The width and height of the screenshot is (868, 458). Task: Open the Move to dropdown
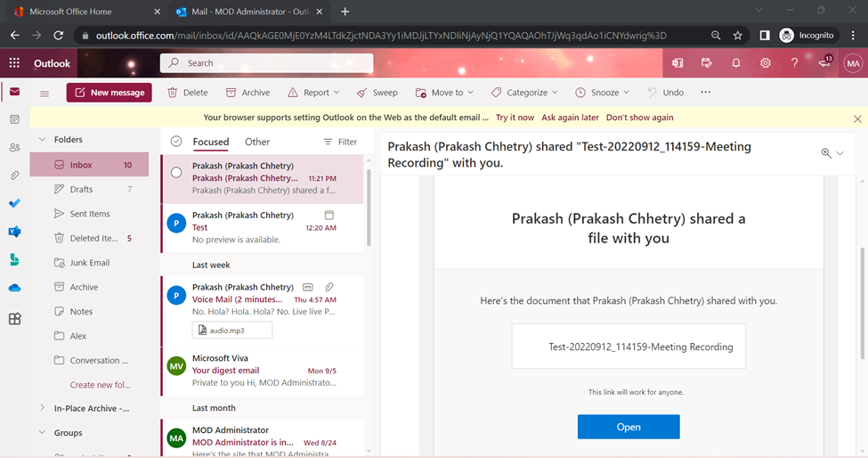point(444,93)
